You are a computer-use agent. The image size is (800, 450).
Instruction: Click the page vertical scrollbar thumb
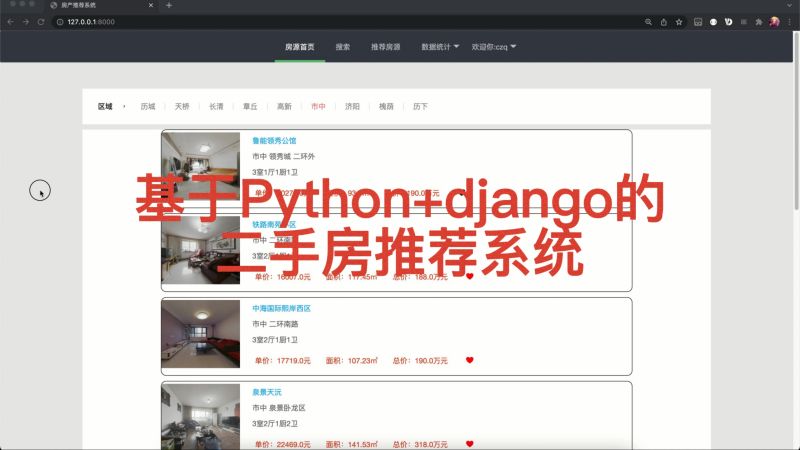click(796, 120)
